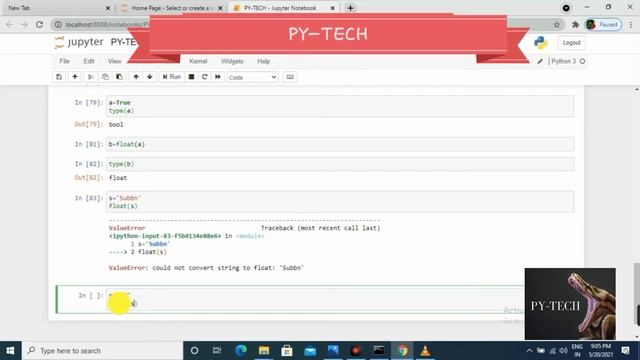Open the Chrome three-dot menu
This screenshot has height=360, width=640.
(x=631, y=24)
